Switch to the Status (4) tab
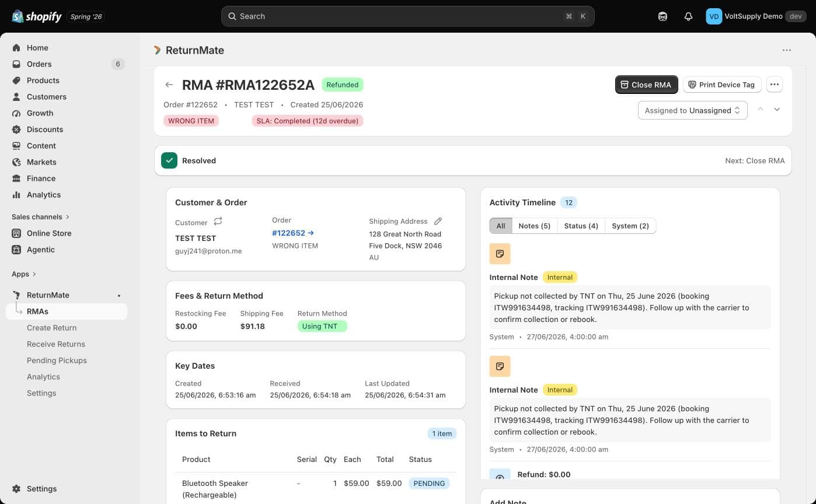This screenshot has width=816, height=504. click(581, 226)
